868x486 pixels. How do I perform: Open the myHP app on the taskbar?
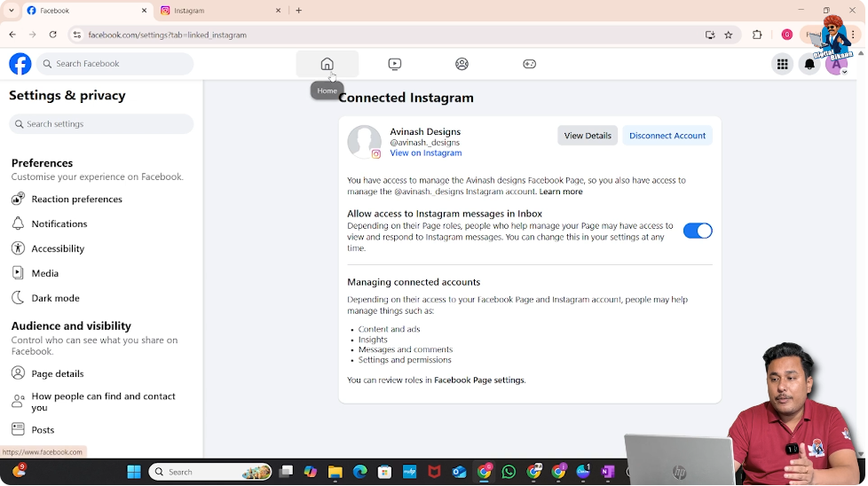tap(410, 472)
